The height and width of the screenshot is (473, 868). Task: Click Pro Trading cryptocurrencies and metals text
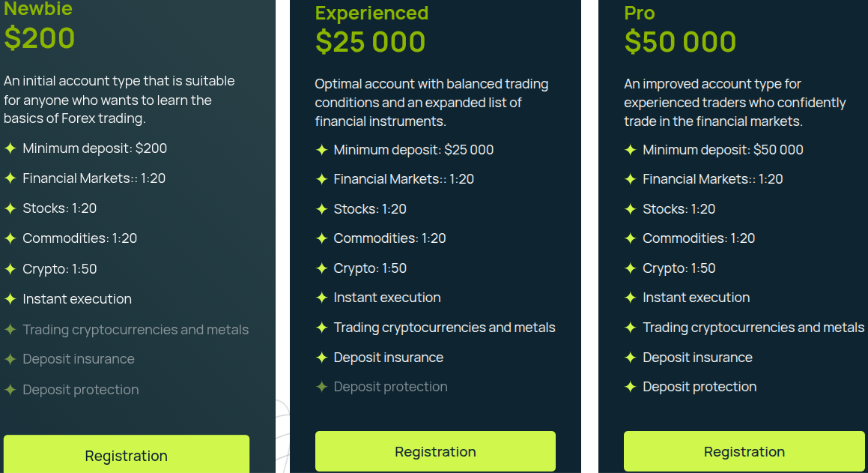pos(753,328)
